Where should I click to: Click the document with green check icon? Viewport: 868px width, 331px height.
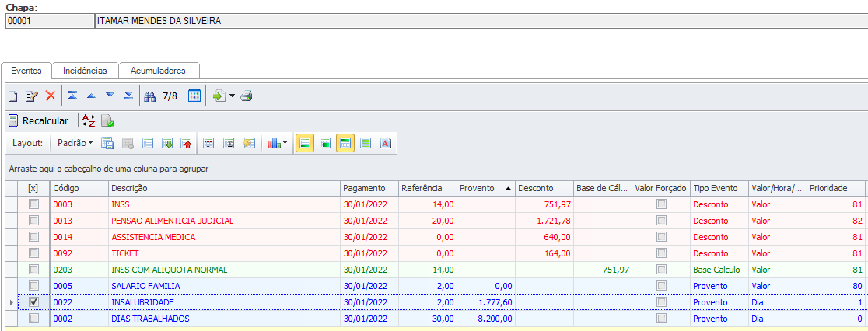point(107,120)
